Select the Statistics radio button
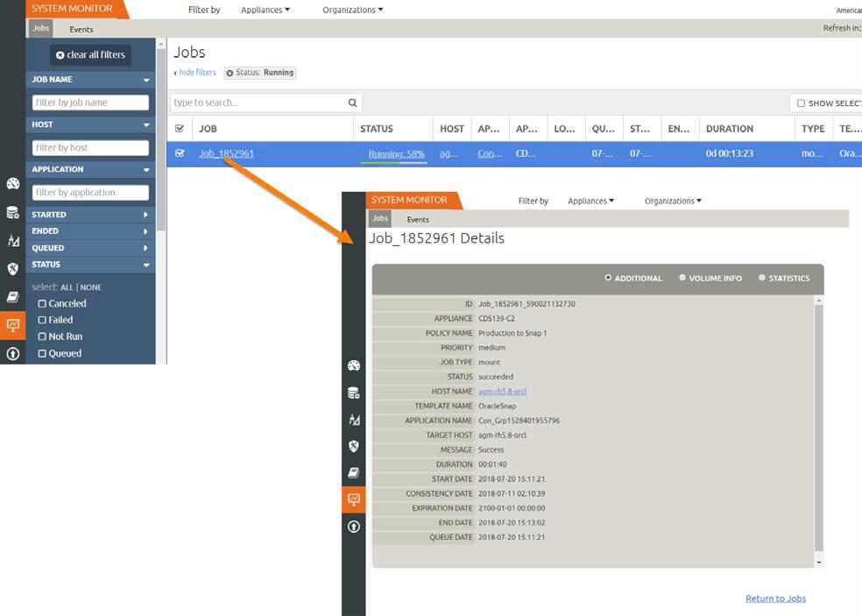 coord(762,278)
